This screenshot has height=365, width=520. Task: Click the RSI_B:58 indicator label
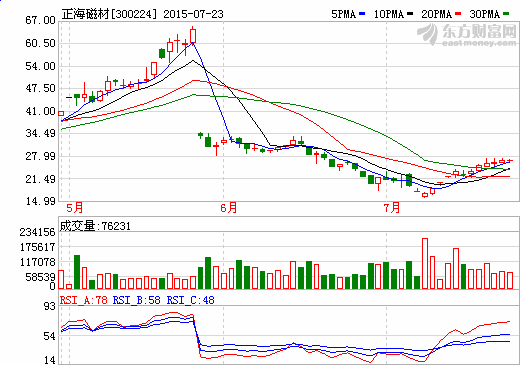137,300
